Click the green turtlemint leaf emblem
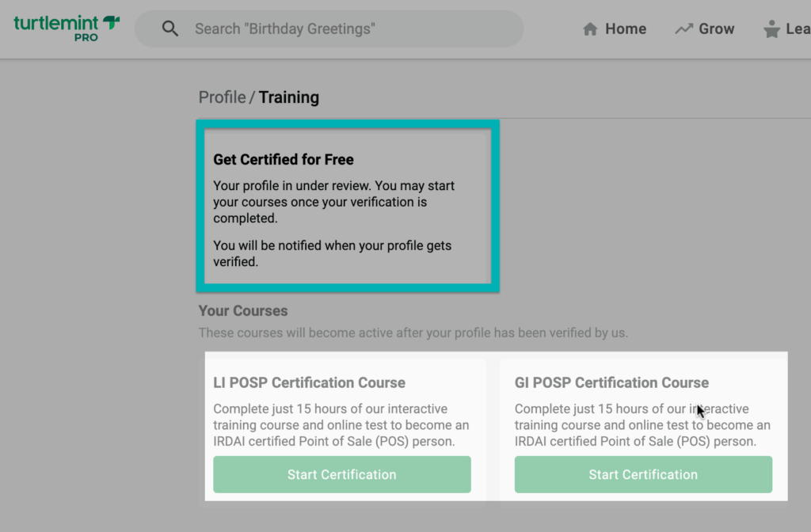This screenshot has height=532, width=811. click(111, 22)
